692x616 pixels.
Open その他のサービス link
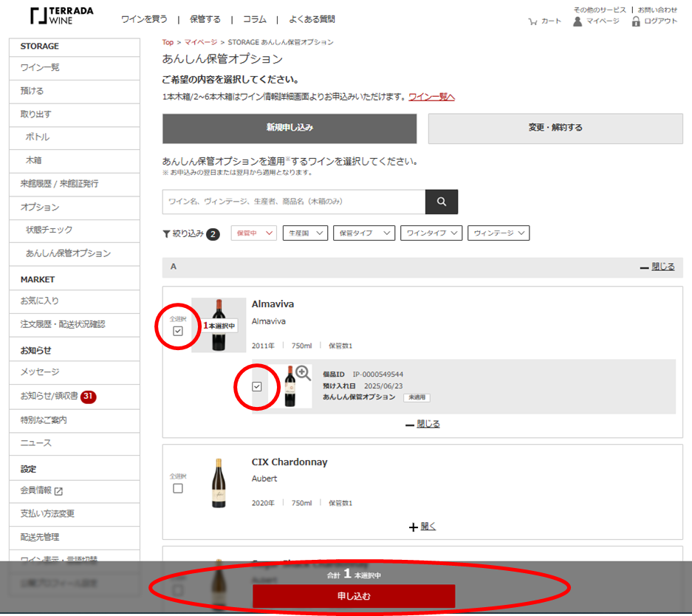pyautogui.click(x=600, y=10)
